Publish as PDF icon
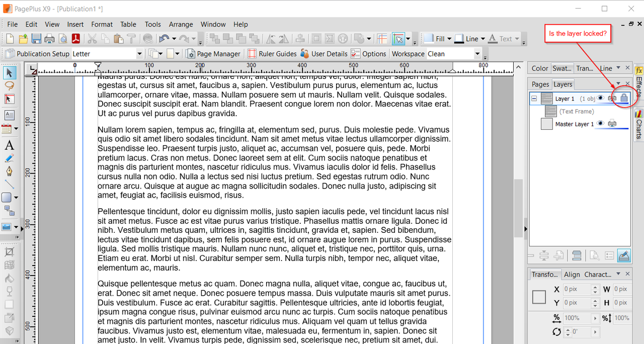The image size is (644, 344). coord(76,39)
